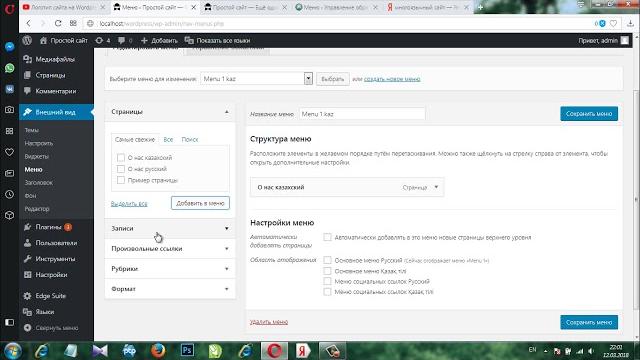Open bookmarks heart in sidebar
This screenshot has height=360, width=640.
tap(9, 152)
